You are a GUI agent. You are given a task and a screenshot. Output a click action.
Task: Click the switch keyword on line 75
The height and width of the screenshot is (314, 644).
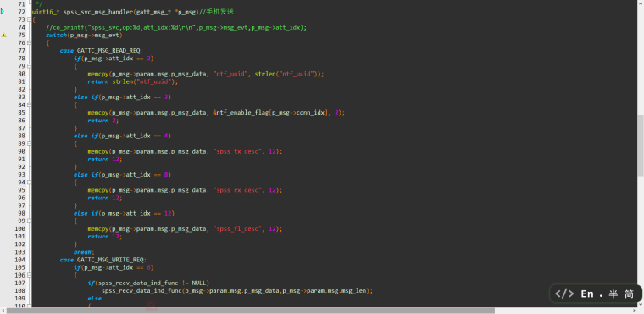[x=56, y=36]
